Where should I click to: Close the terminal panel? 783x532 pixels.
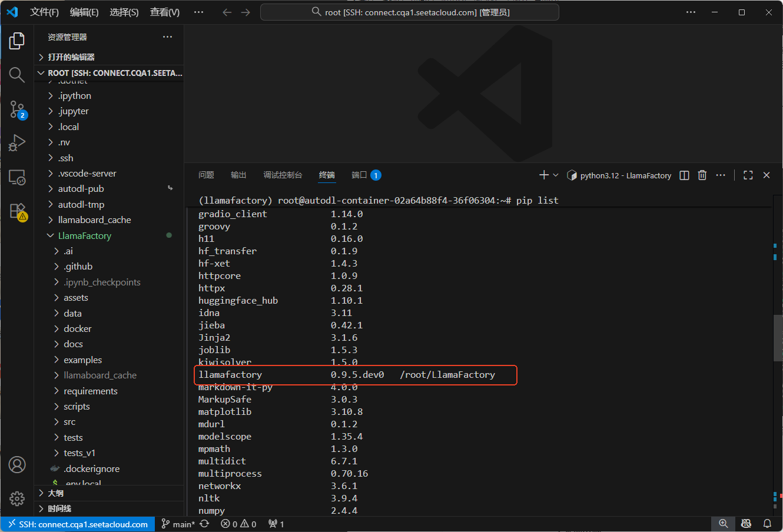click(x=767, y=175)
